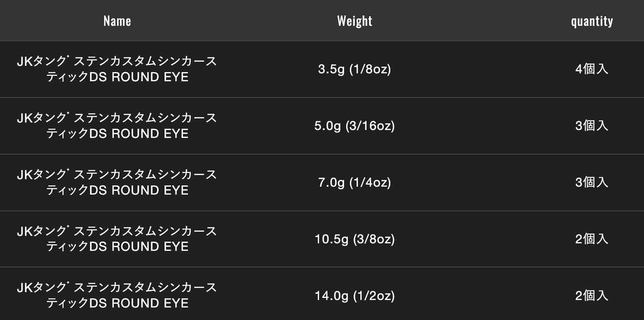Image resolution: width=644 pixels, height=320 pixels.
Task: Click the quantity column header
Action: 592,21
